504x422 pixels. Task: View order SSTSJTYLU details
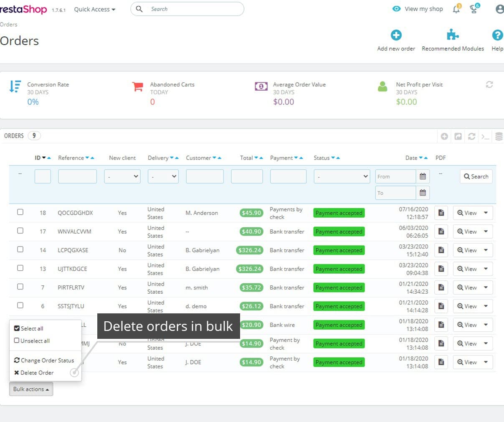click(x=467, y=306)
